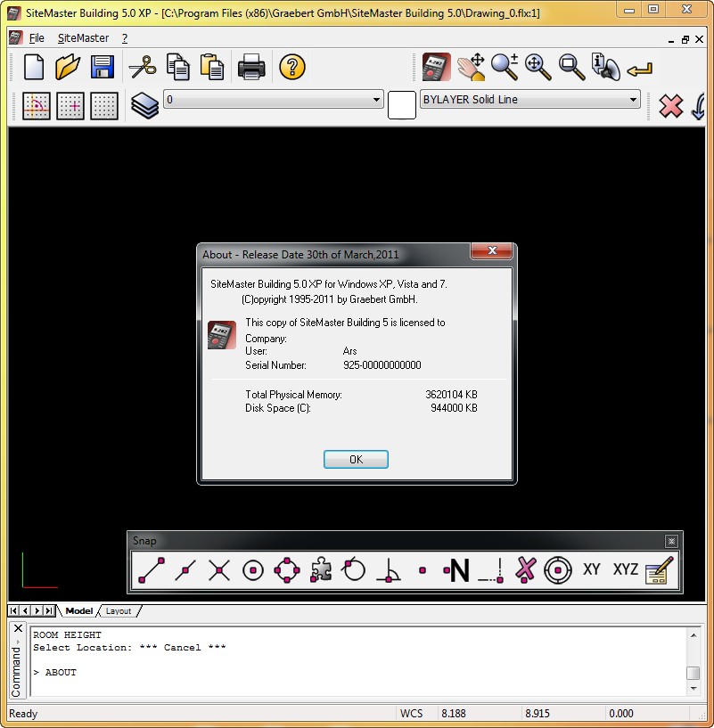Choose the Zoom extents magnifier with arrows
Image resolution: width=714 pixels, height=728 pixels.
pos(538,68)
